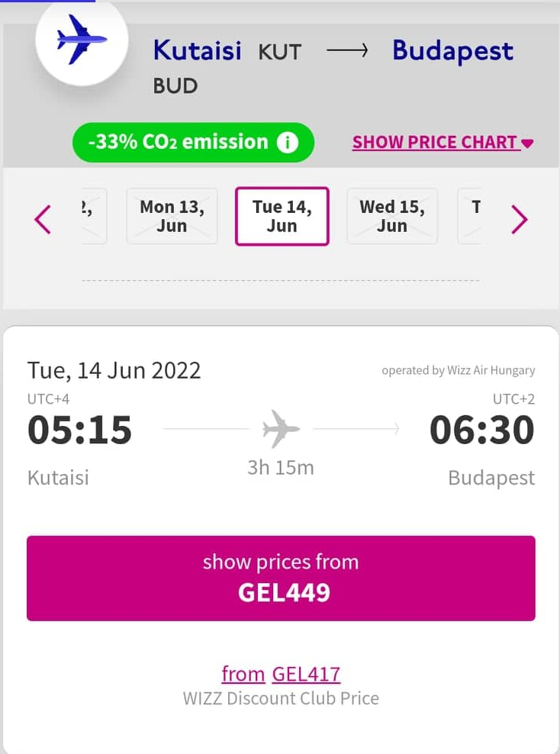Select the partially visible date tab on right
Image resolution: width=560 pixels, height=754 pixels.
(x=470, y=216)
